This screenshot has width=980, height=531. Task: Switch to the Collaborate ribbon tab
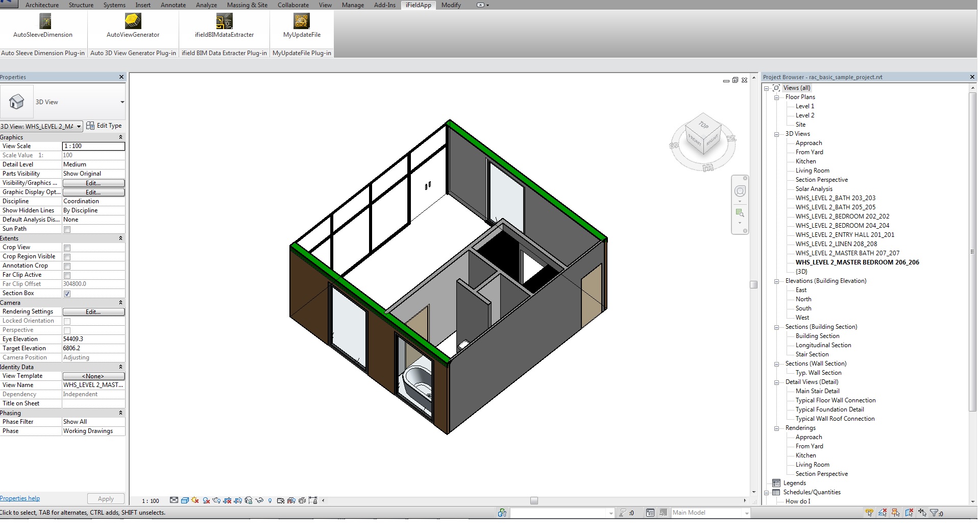[x=293, y=5]
